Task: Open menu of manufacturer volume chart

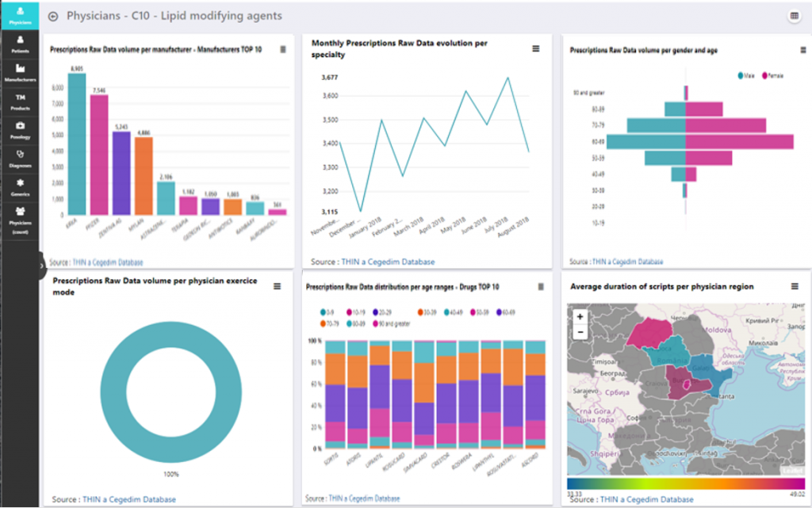Action: 283,49
